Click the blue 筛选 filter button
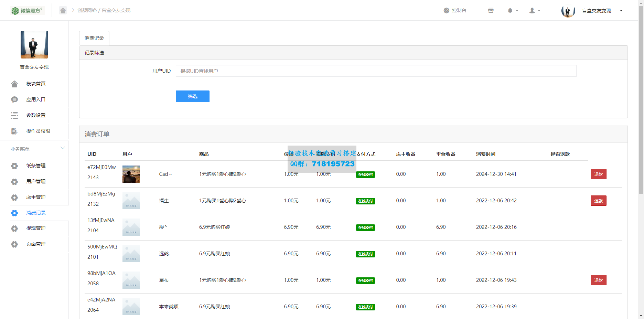The image size is (644, 319). [x=192, y=96]
